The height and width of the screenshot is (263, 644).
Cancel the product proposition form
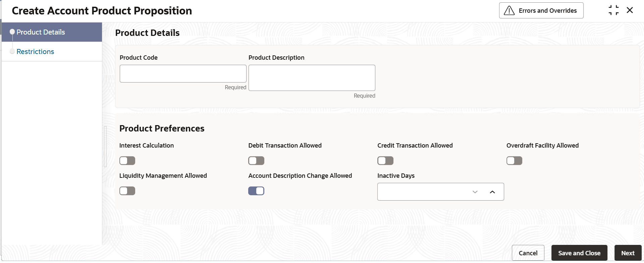click(x=528, y=253)
